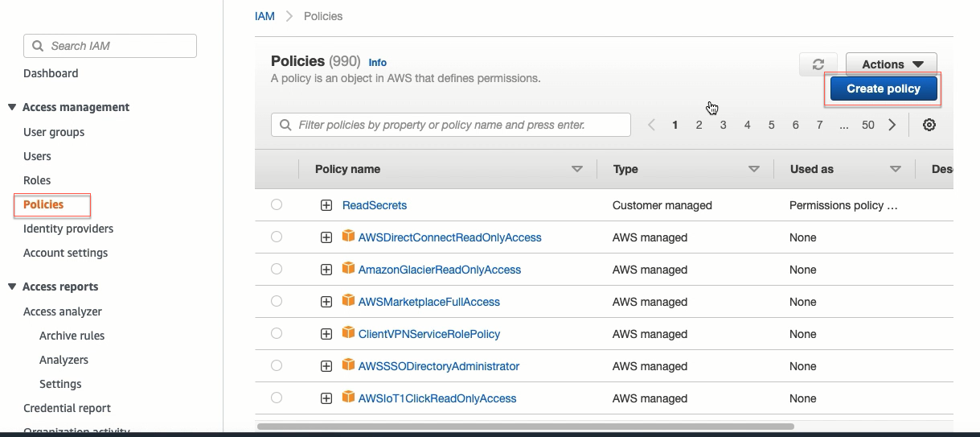
Task: Click orange icon beside AWSMarketplaceFullAccess
Action: pyautogui.click(x=348, y=300)
